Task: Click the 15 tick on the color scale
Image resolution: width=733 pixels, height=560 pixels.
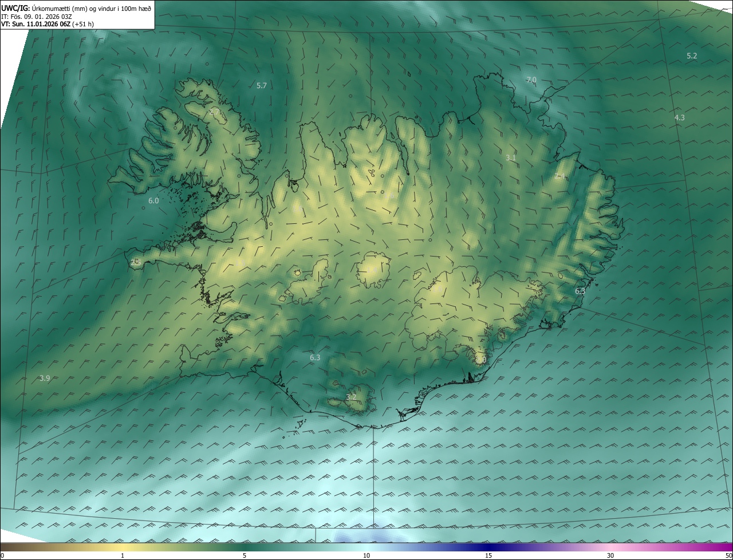Action: point(488,555)
